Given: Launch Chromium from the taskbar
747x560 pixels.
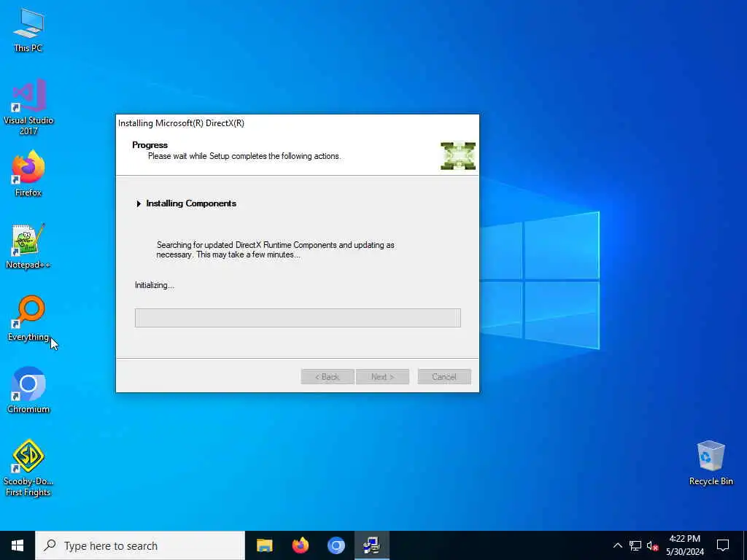Looking at the screenshot, I should pyautogui.click(x=336, y=545).
